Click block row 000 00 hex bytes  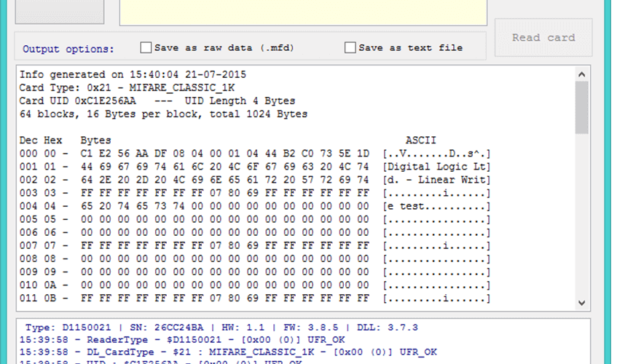[224, 154]
